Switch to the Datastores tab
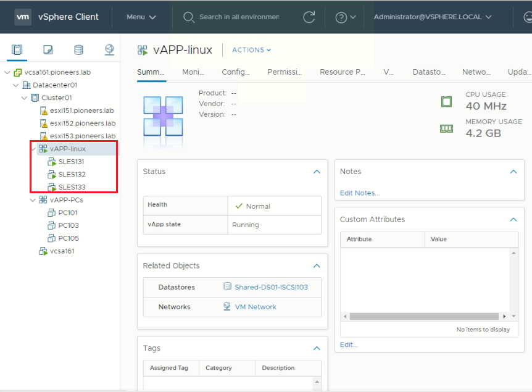 [x=429, y=72]
